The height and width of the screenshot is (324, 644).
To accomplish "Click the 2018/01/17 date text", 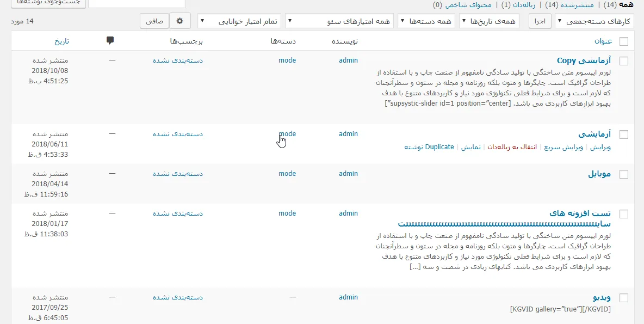I will coord(49,224).
